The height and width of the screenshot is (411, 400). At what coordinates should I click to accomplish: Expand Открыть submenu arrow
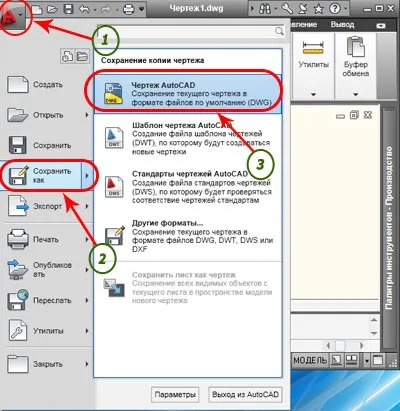pos(87,115)
